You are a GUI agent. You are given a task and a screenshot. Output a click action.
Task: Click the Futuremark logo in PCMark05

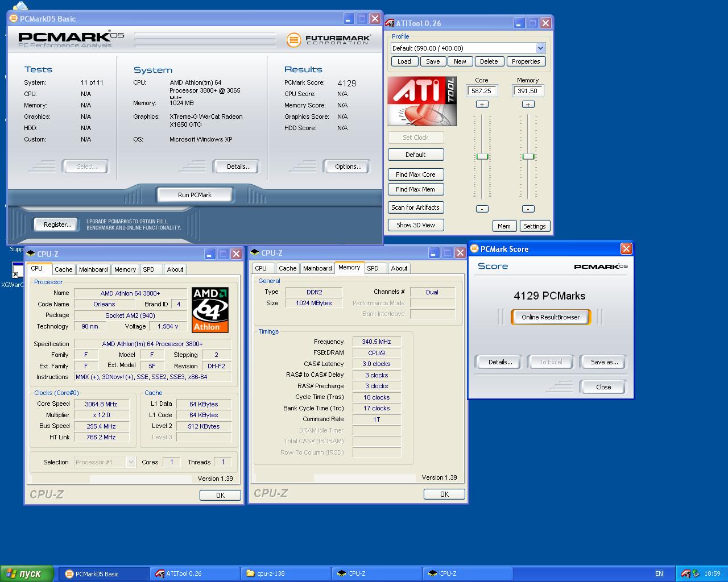click(329, 39)
